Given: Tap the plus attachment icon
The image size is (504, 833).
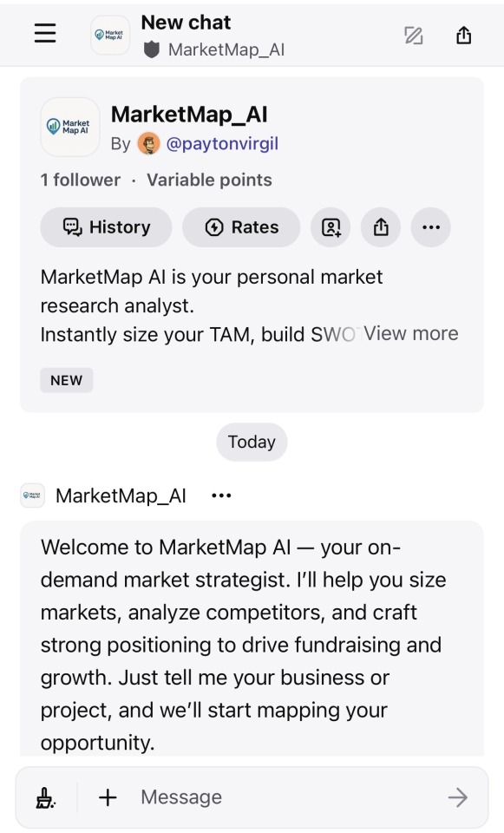Looking at the screenshot, I should 108,797.
